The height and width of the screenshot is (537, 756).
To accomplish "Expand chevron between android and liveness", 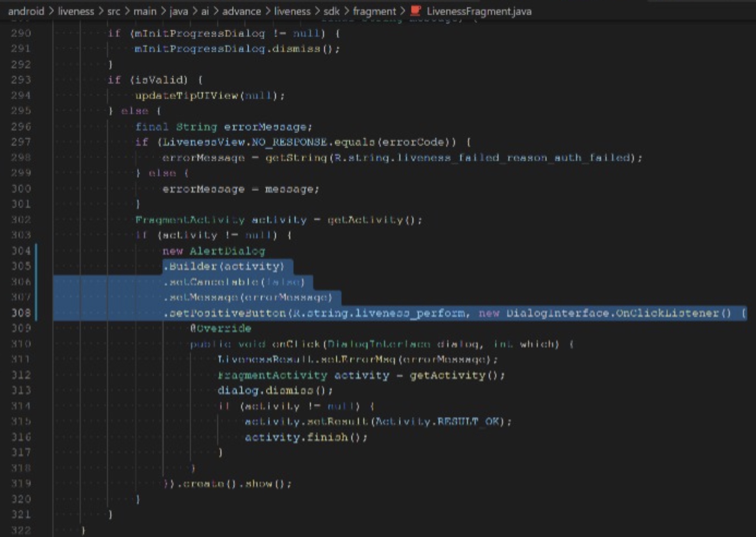I will point(51,11).
